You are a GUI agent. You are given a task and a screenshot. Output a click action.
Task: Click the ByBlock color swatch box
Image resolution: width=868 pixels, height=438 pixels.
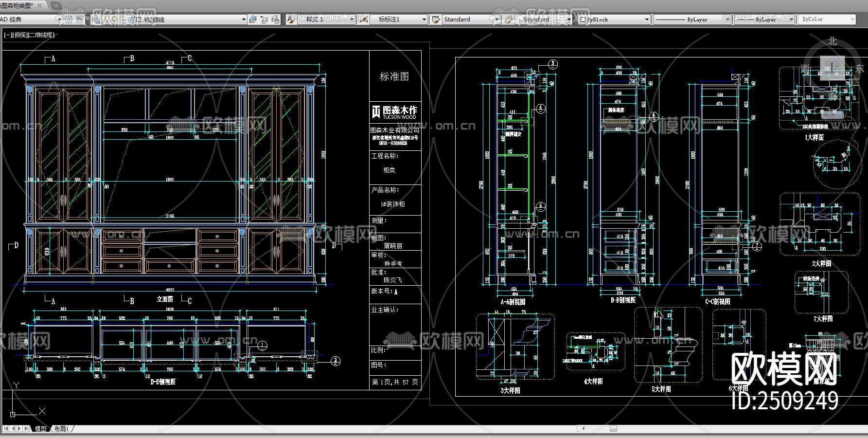(x=583, y=19)
